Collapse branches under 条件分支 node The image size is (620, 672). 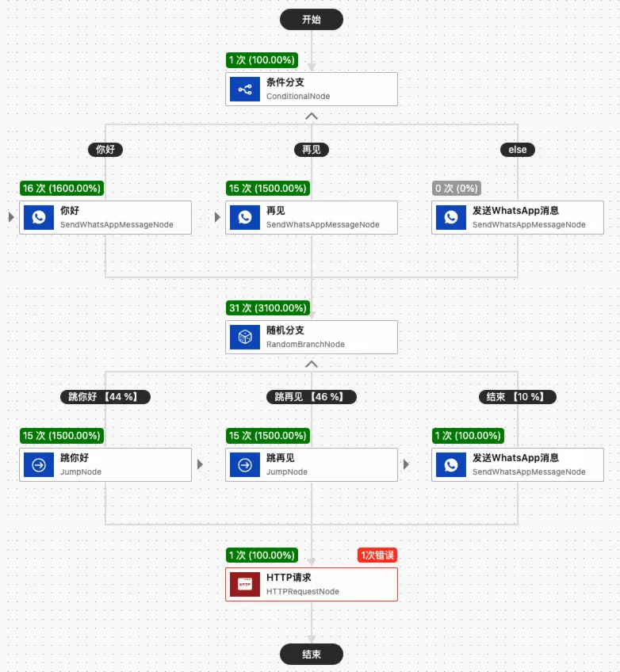click(x=312, y=116)
